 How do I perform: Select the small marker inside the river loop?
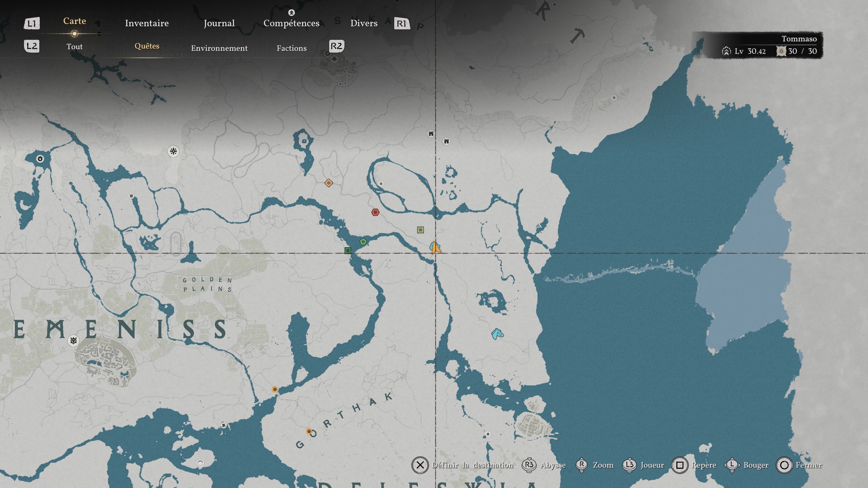tap(381, 184)
